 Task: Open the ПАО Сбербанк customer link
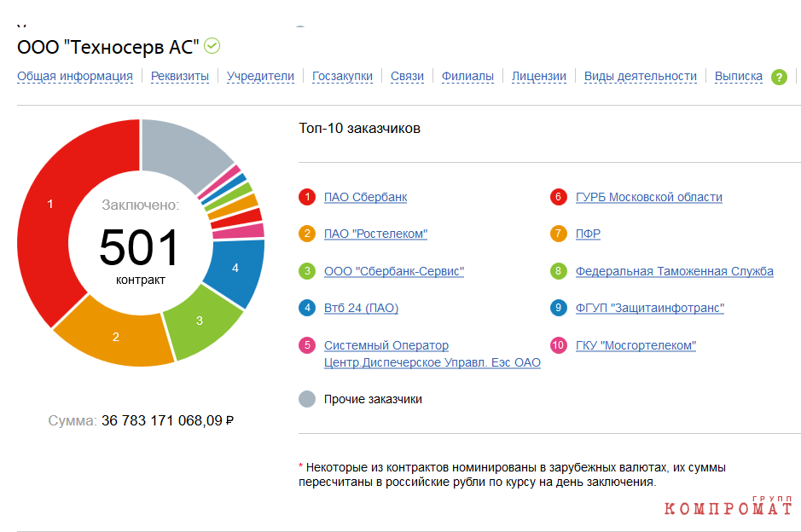365,197
